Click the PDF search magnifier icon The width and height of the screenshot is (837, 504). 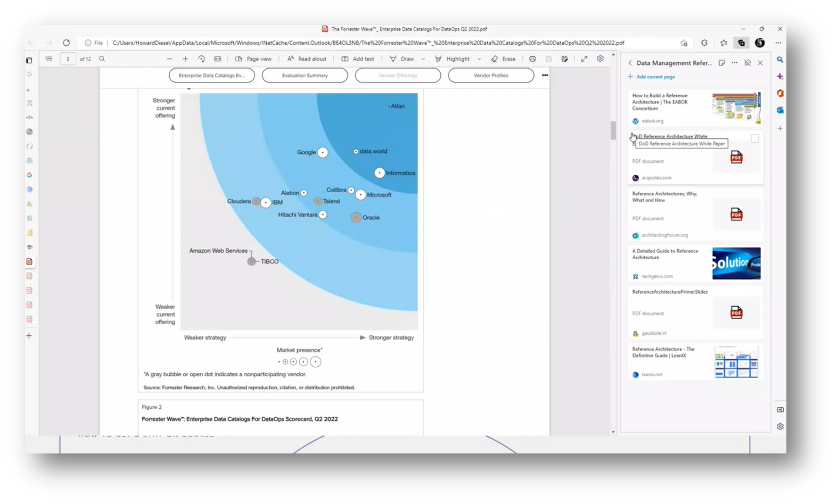click(x=102, y=59)
